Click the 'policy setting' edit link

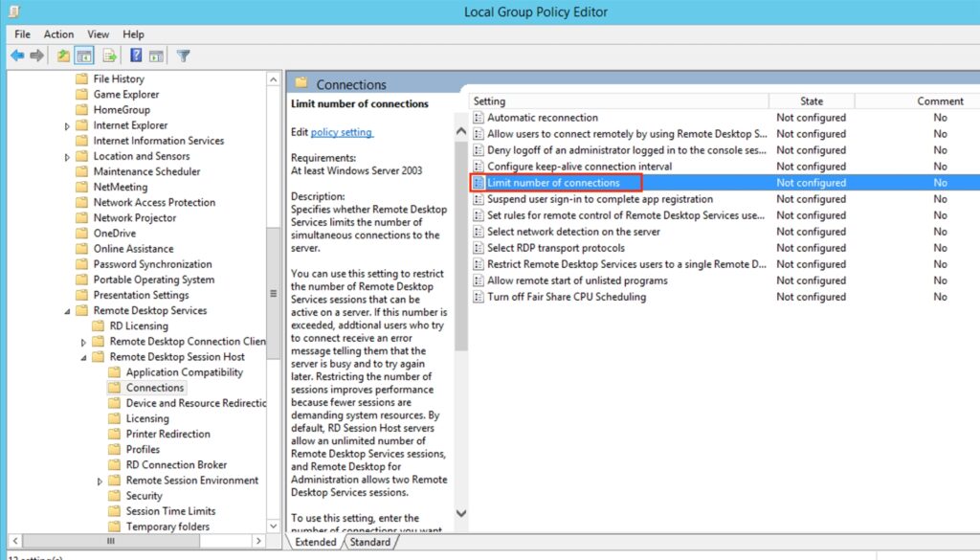pyautogui.click(x=341, y=132)
